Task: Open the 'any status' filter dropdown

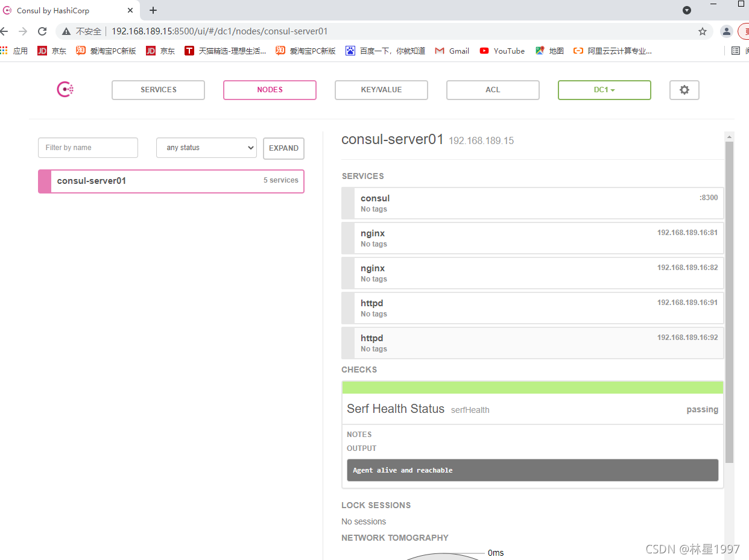Action: (x=206, y=148)
